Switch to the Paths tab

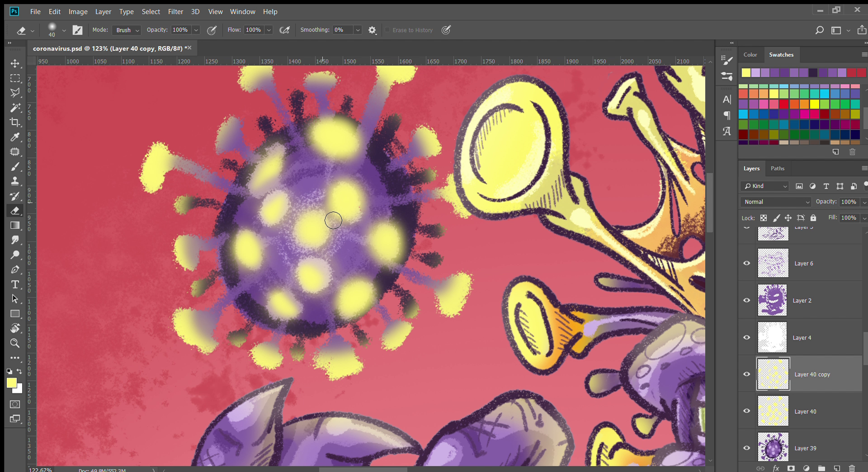[x=777, y=169]
